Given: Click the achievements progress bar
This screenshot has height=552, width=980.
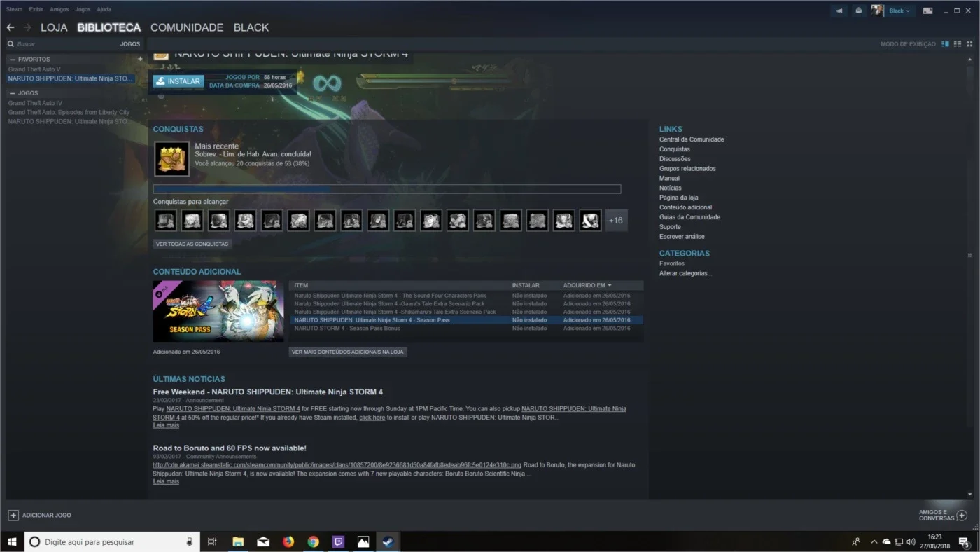Looking at the screenshot, I should point(387,189).
